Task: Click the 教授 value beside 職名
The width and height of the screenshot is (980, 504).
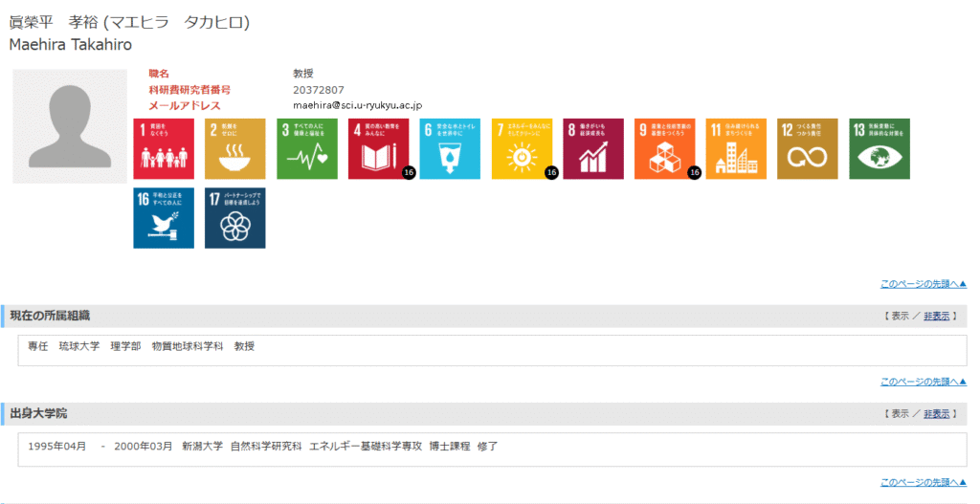Action: pyautogui.click(x=303, y=74)
